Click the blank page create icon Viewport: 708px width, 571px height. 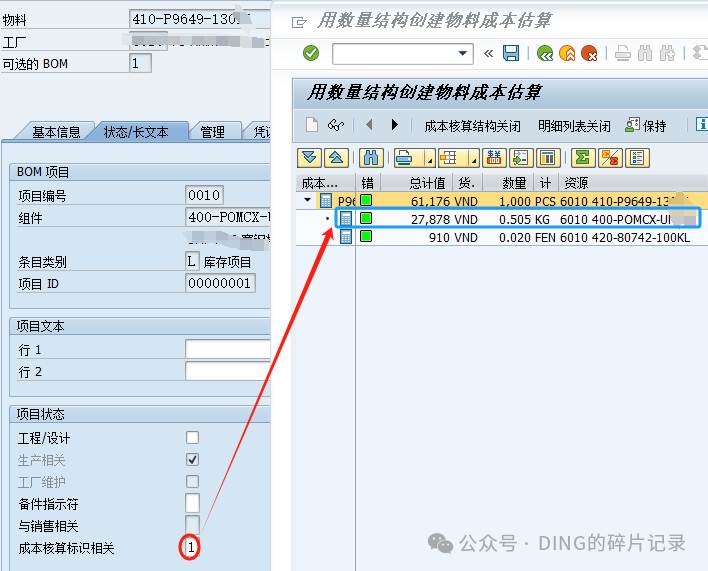point(312,125)
